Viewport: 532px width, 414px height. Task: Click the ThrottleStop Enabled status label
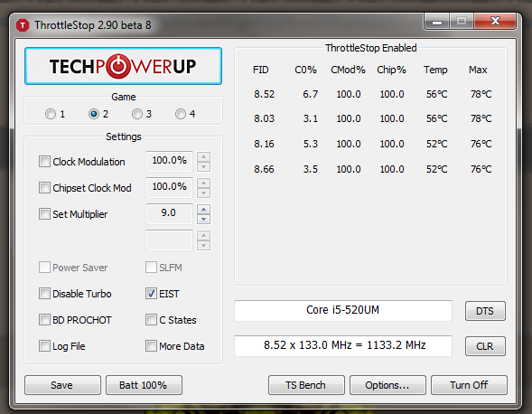click(x=371, y=48)
